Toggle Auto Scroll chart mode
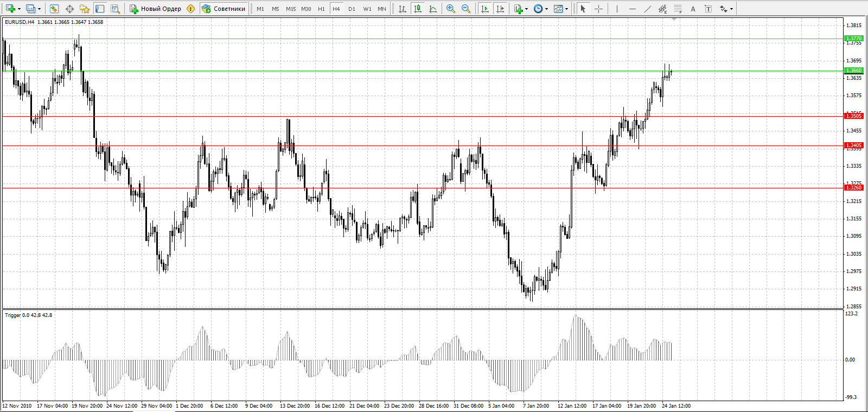Viewport: 868px width, 412px height. 485,9
